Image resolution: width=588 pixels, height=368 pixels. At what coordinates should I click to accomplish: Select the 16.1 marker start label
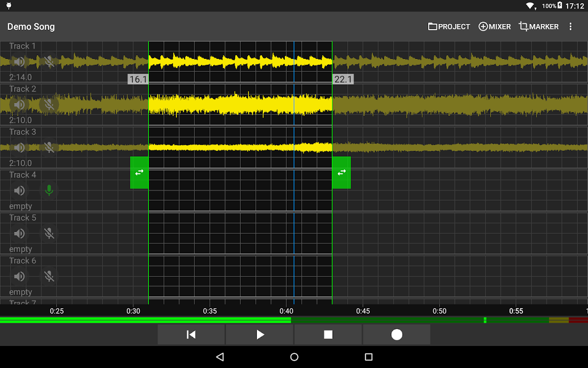(138, 79)
